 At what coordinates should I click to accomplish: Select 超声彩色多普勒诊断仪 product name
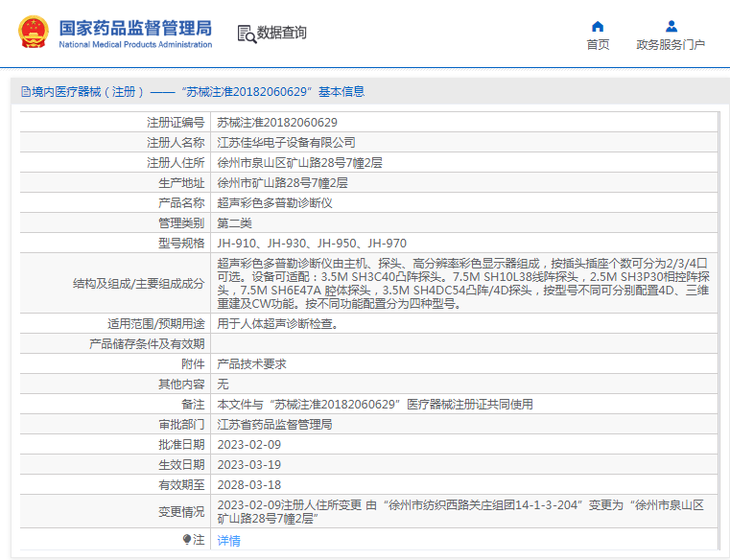click(274, 203)
